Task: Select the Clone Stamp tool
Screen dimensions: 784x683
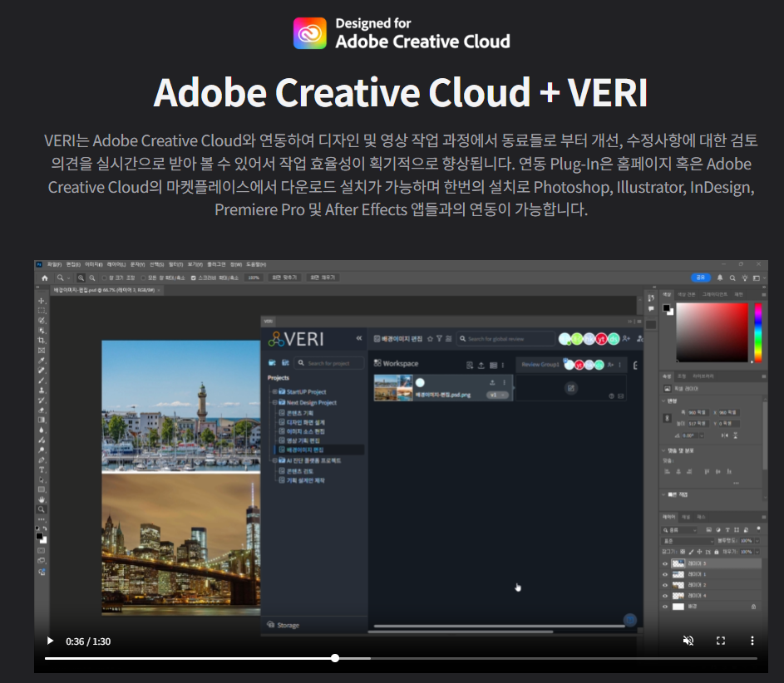Action: pos(42,391)
